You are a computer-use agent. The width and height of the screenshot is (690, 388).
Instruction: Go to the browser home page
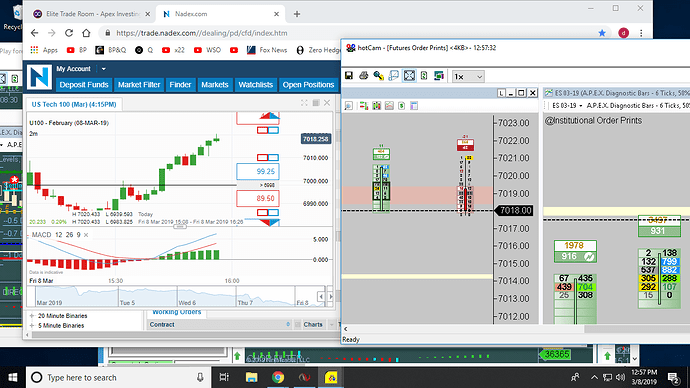coord(86,33)
